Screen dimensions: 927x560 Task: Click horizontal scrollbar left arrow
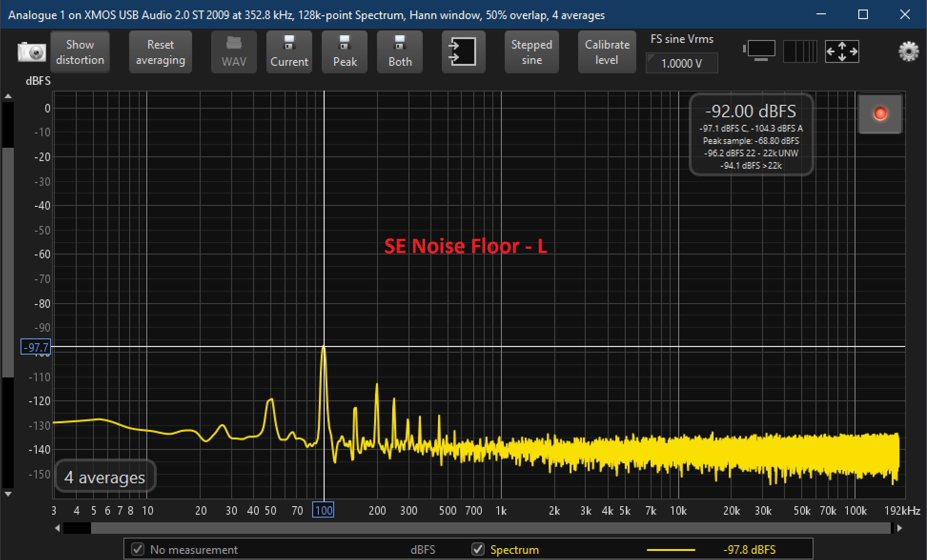pyautogui.click(x=58, y=528)
